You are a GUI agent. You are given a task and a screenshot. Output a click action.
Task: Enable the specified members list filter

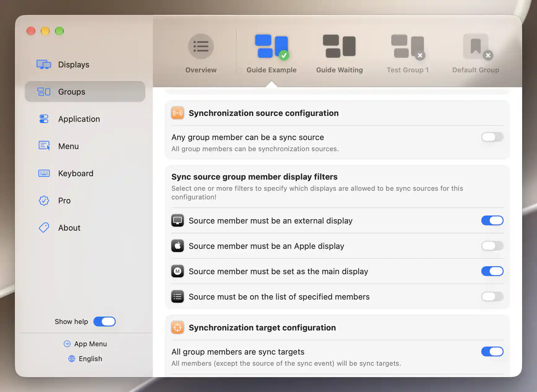pos(492,296)
